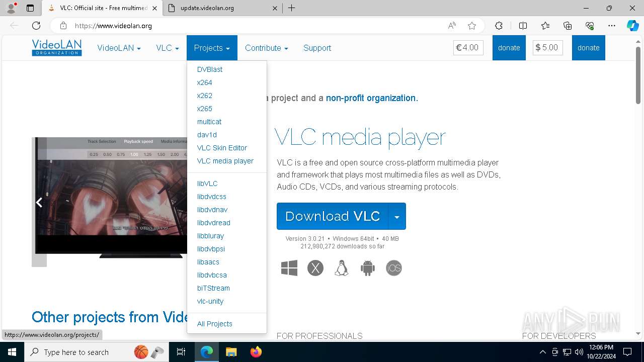Collapse the Projects nav dropdown

tap(212, 48)
